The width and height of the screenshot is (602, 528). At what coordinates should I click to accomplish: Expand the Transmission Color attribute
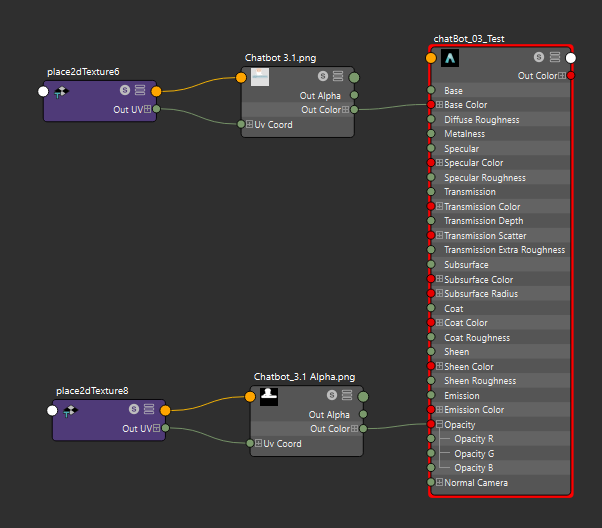pyautogui.click(x=440, y=206)
